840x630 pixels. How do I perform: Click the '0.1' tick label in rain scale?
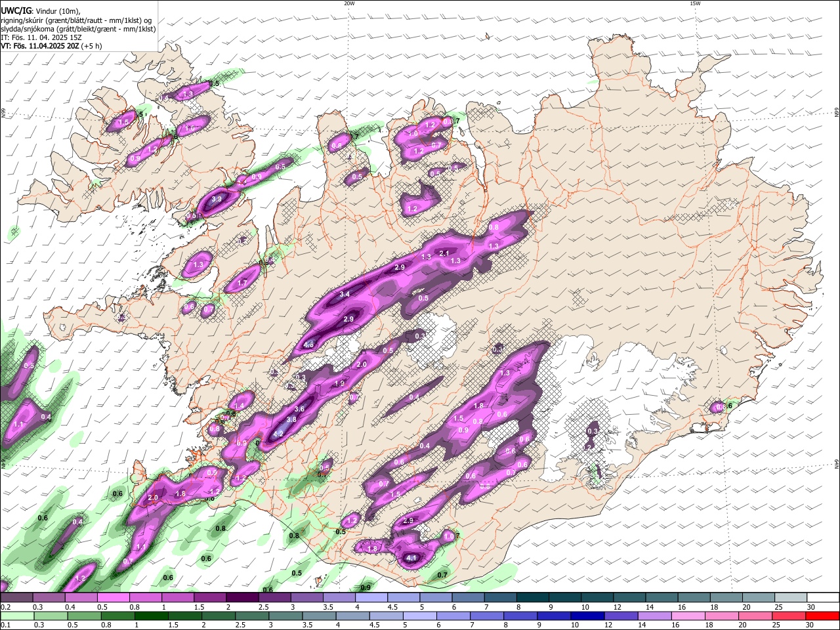coord(5,625)
